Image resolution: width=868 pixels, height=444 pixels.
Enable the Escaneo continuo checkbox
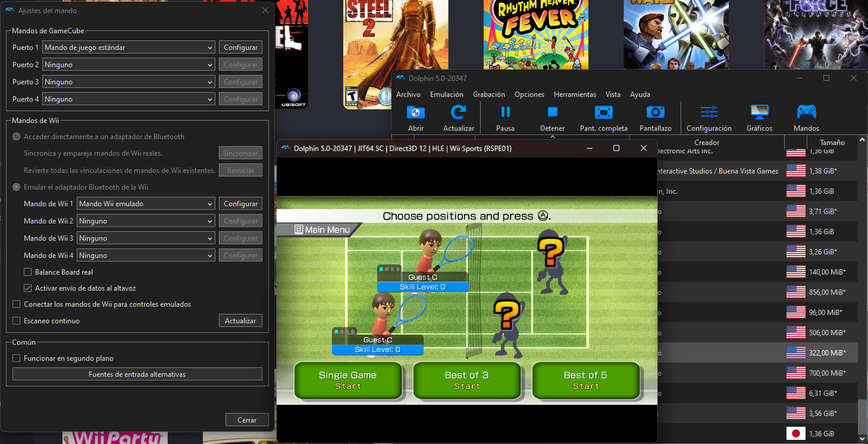click(x=16, y=321)
